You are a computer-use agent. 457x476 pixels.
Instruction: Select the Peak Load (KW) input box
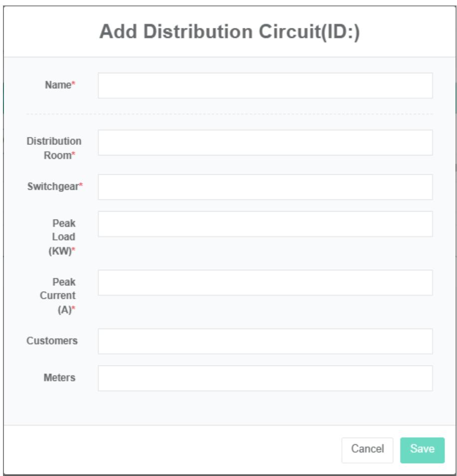[x=265, y=224]
